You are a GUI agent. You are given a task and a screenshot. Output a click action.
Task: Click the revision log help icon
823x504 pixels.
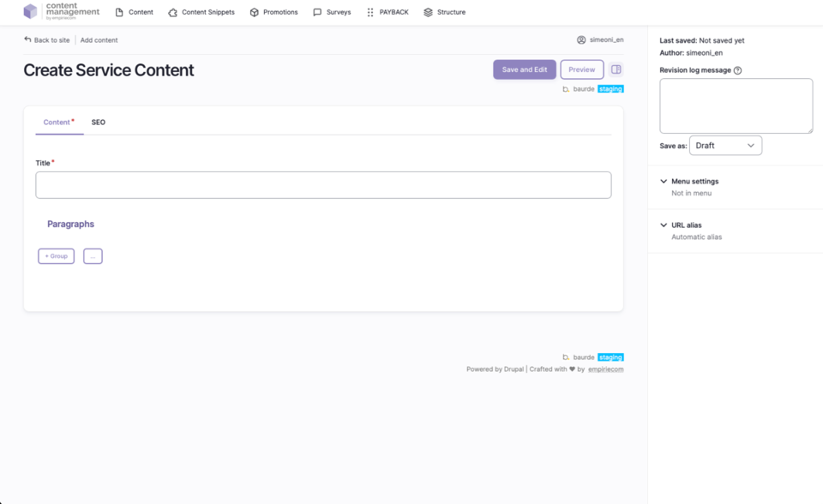tap(738, 70)
